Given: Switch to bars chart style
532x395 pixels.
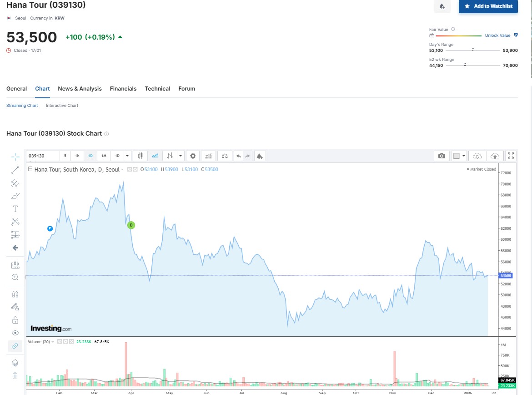Looking at the screenshot, I should pyautogui.click(x=170, y=156).
